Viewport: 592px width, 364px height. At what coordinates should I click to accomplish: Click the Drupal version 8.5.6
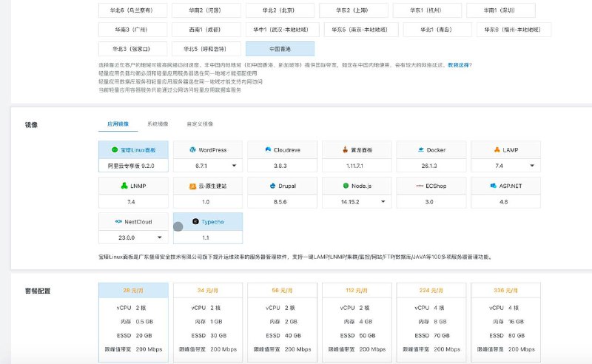coord(282,202)
